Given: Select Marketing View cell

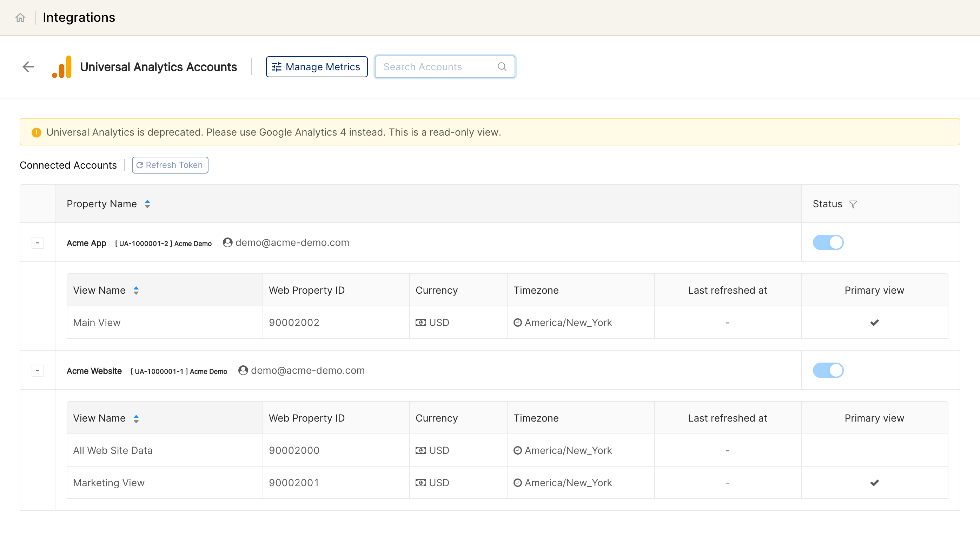Looking at the screenshot, I should click(165, 483).
